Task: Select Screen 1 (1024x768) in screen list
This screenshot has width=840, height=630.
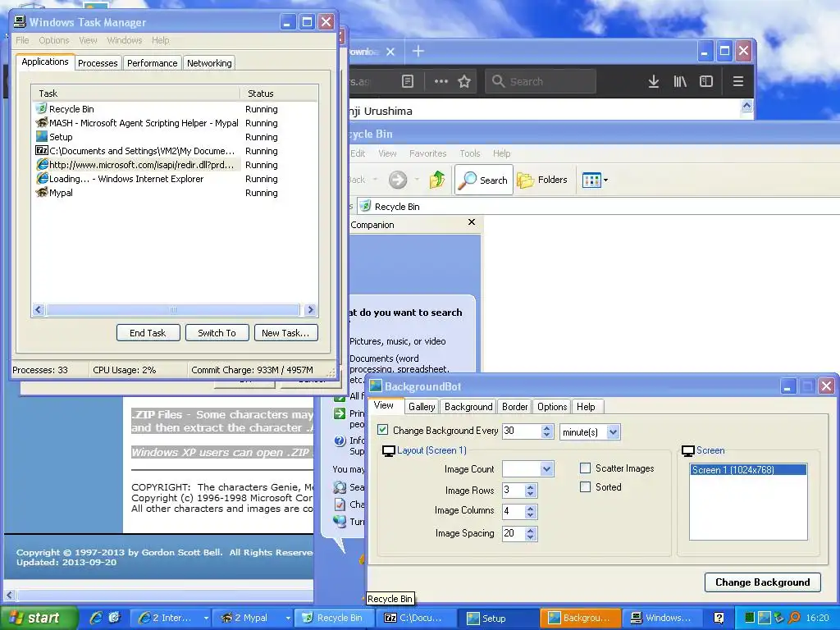Action: tap(748, 470)
